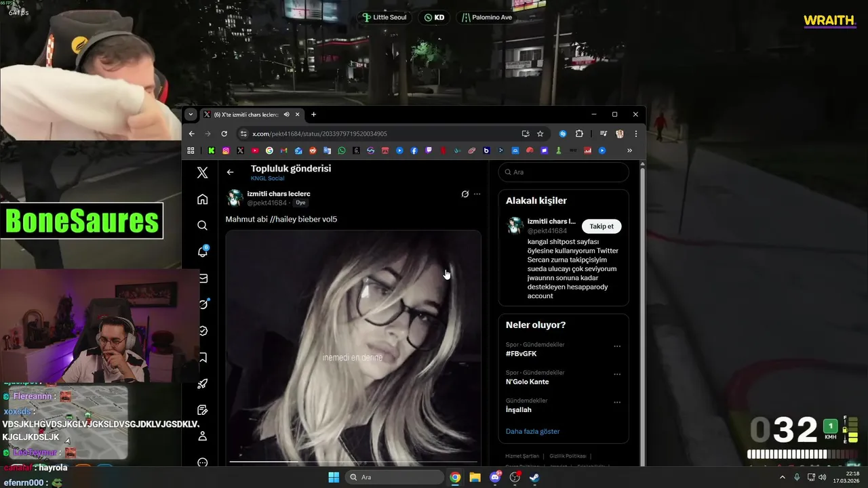Viewport: 868px width, 488px height.
Task: Click the Windows taskbar search Ara
Action: [x=394, y=477]
